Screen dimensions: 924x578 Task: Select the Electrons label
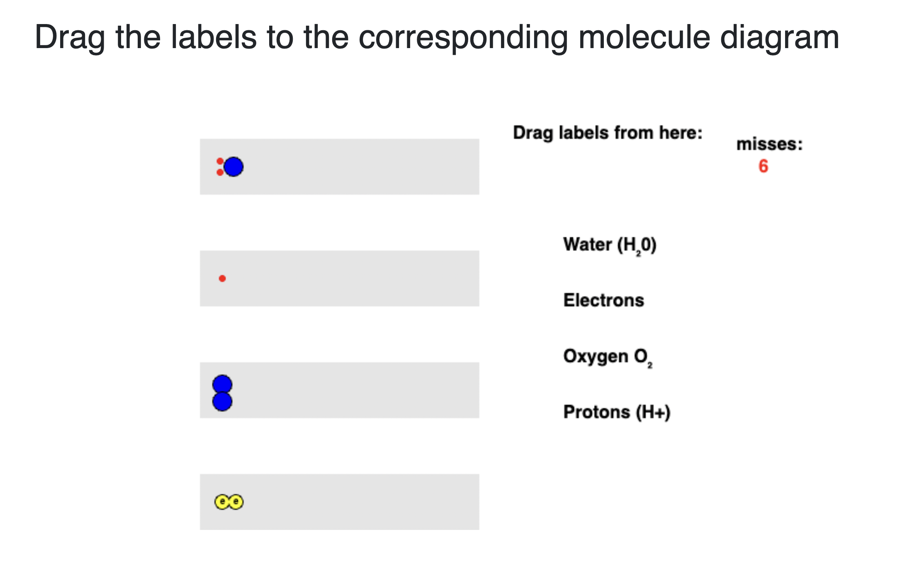tap(603, 300)
